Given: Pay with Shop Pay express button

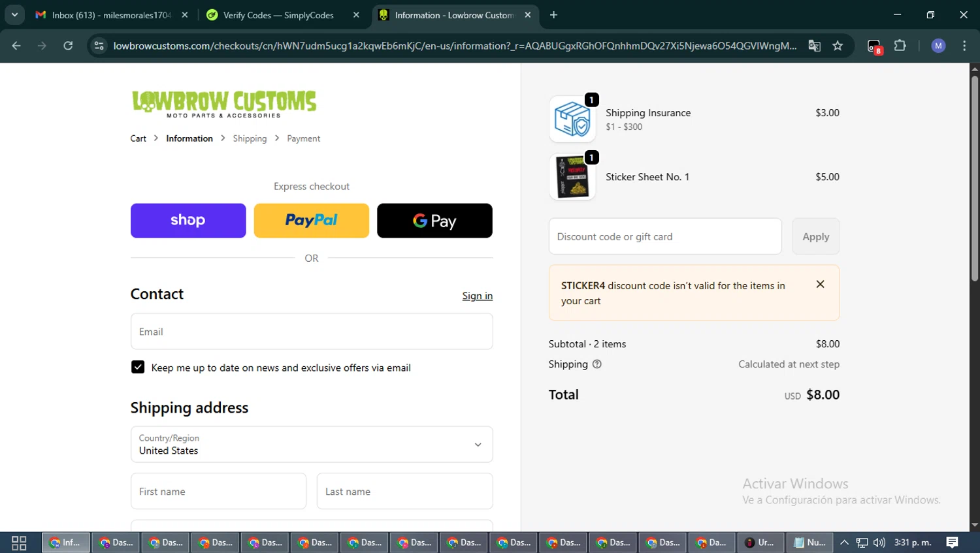Looking at the screenshot, I should [x=188, y=221].
